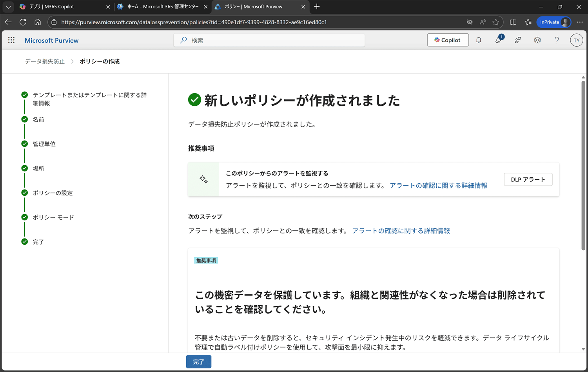Click the site info lock icon
588x372 pixels.
pyautogui.click(x=54, y=22)
